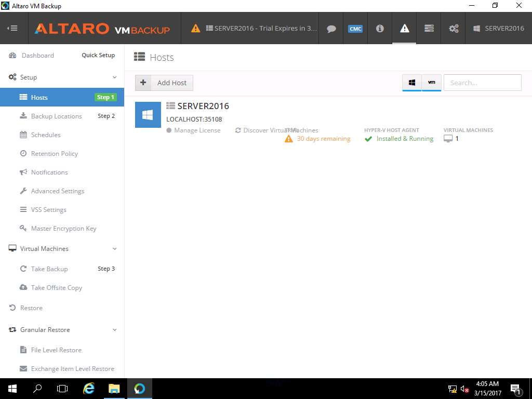Click the Altaro app icon in taskbar
The width and height of the screenshot is (532, 399).
point(139,389)
